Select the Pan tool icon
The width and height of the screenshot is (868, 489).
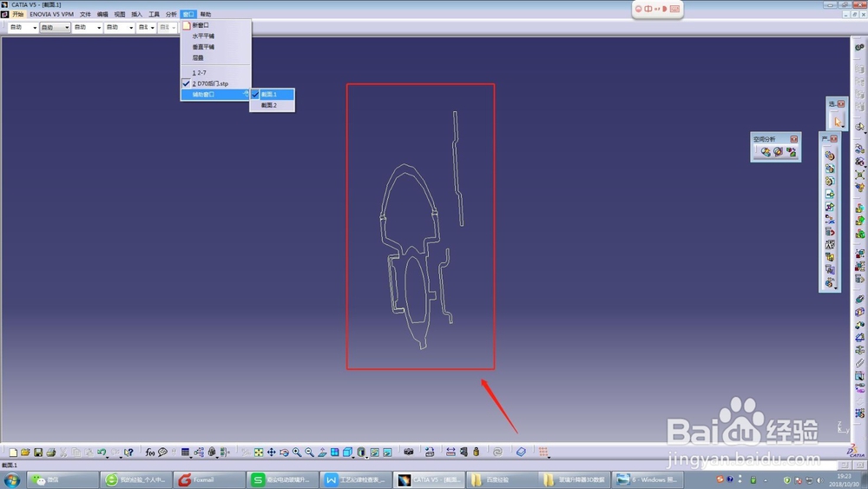tap(271, 453)
